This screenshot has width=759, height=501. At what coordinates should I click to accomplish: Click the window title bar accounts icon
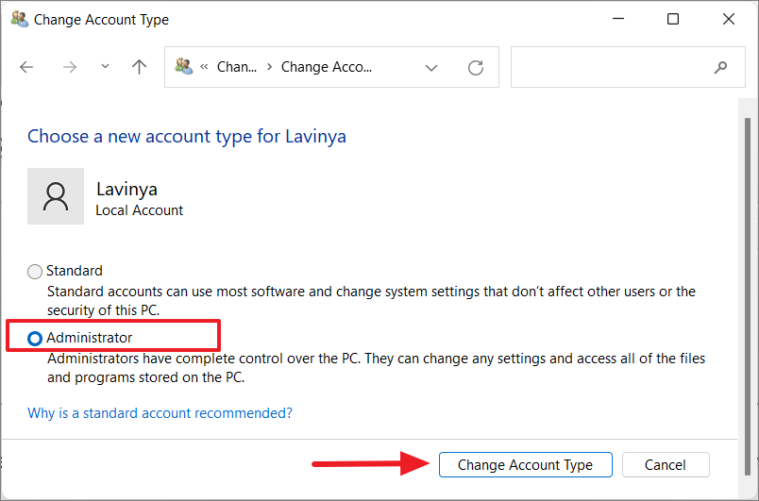point(19,19)
